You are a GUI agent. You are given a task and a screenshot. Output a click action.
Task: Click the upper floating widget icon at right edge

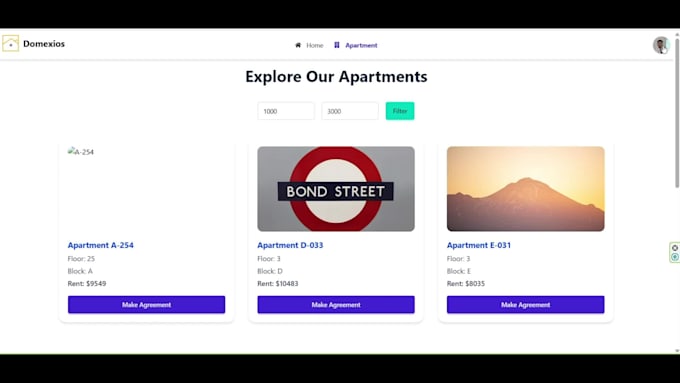[x=675, y=248]
